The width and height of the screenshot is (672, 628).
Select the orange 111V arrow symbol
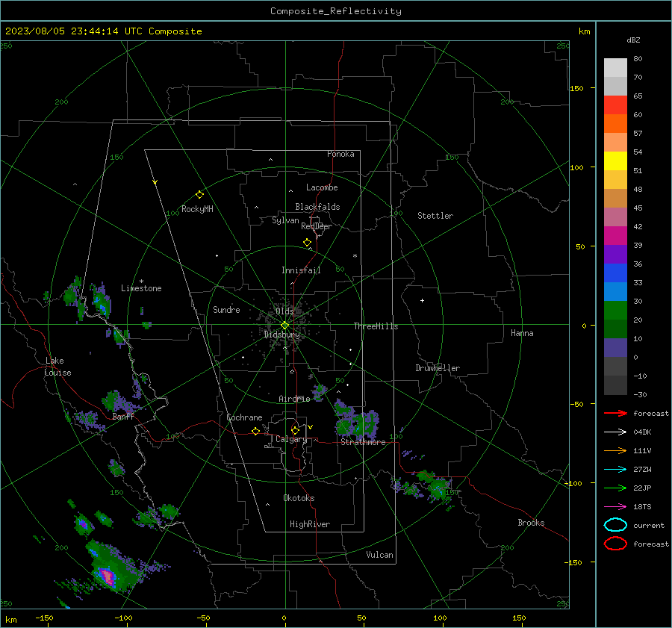[615, 450]
